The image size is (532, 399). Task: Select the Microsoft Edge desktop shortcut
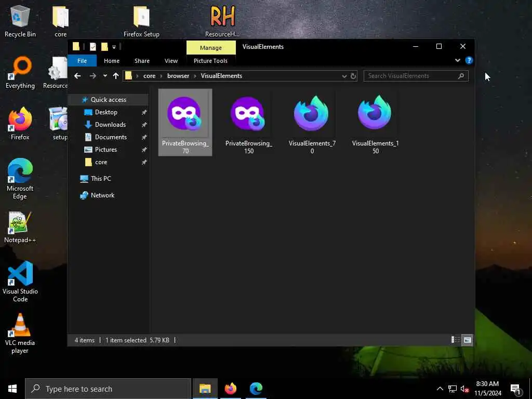click(20, 179)
